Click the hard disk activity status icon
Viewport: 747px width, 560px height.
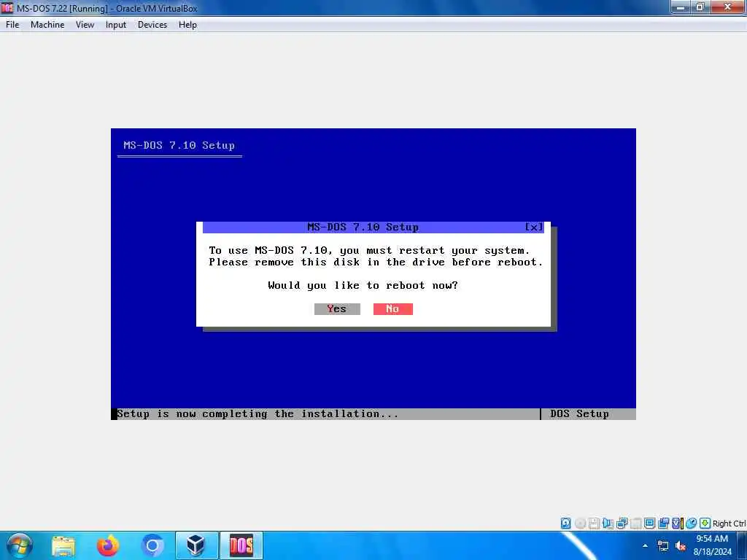tap(565, 524)
